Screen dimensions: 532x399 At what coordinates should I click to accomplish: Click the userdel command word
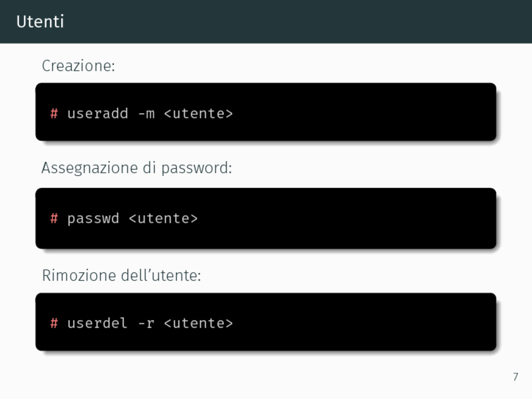[x=97, y=323]
